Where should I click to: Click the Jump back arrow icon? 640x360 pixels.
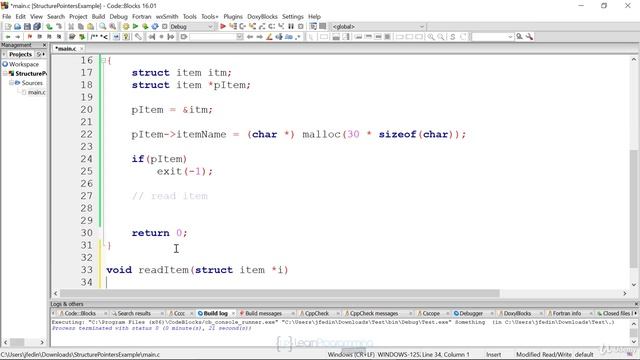click(8, 37)
